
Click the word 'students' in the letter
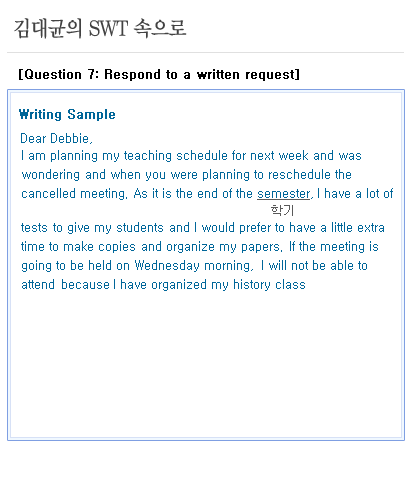(140, 228)
